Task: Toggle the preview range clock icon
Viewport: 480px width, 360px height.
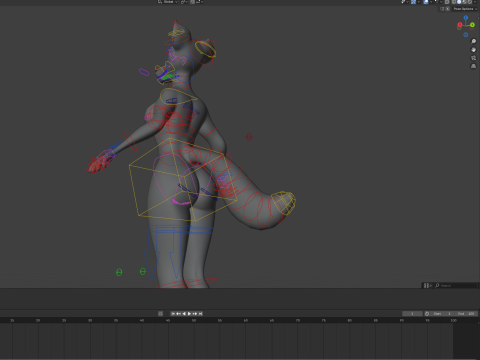Action: [427, 314]
